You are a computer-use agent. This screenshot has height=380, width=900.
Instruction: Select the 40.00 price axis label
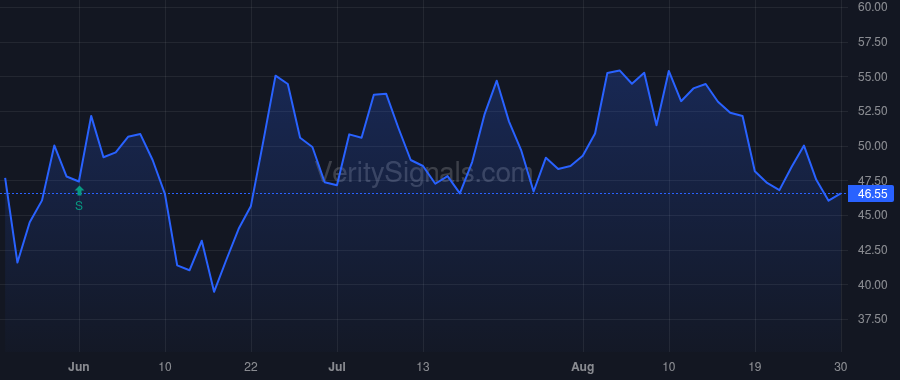tap(872, 285)
